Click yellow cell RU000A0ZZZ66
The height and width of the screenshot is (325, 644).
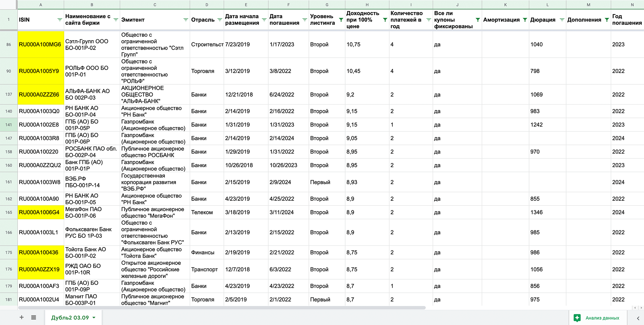point(41,95)
